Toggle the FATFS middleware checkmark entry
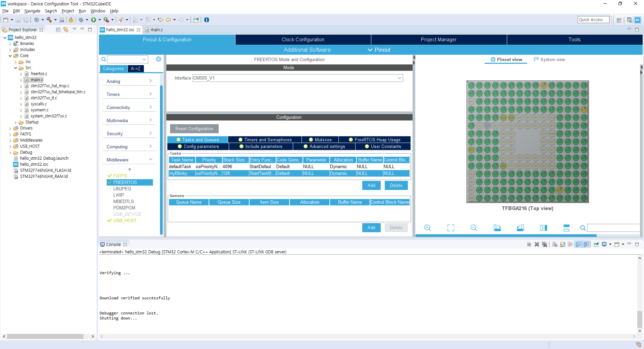The image size is (644, 349). click(120, 176)
